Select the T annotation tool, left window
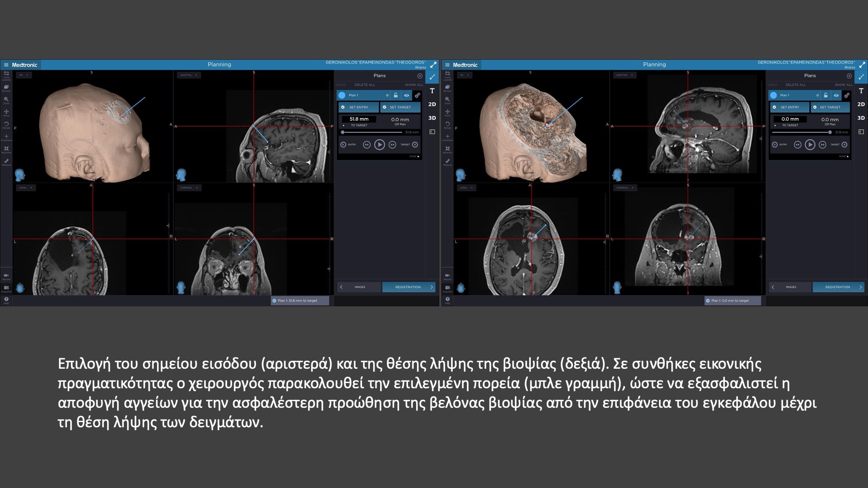 (432, 91)
